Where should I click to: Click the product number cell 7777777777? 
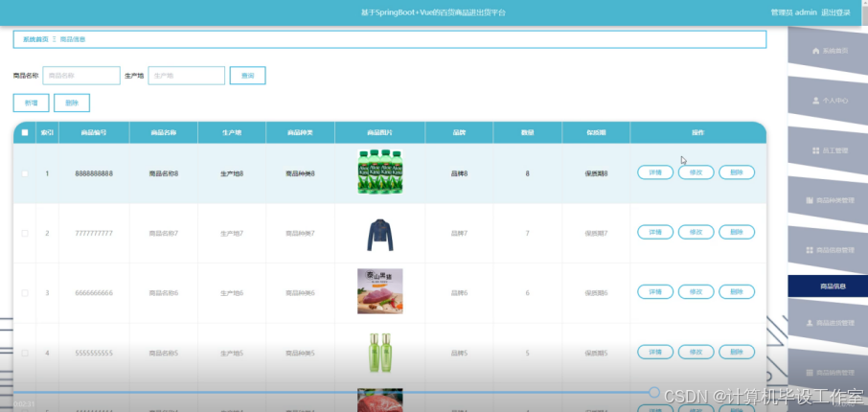pyautogui.click(x=94, y=234)
